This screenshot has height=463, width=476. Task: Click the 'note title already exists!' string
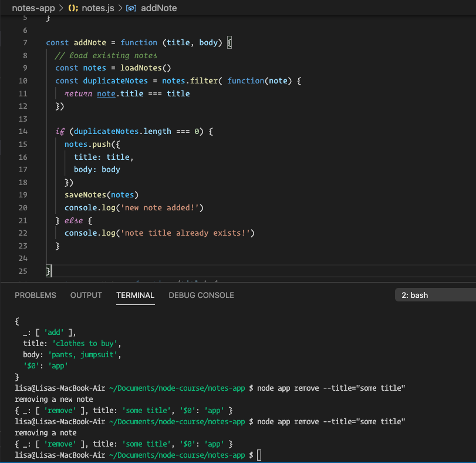(x=185, y=233)
